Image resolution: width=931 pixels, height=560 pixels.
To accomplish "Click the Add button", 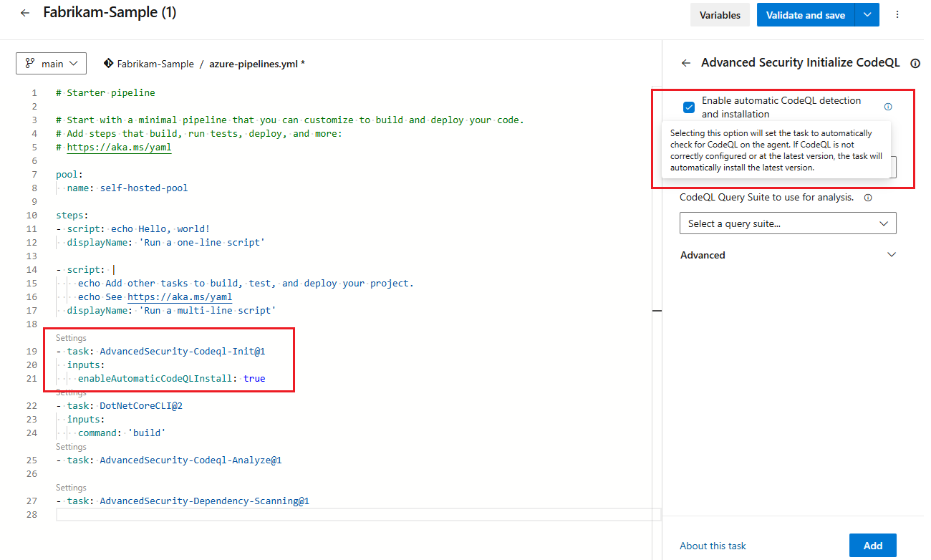I will pos(873,546).
